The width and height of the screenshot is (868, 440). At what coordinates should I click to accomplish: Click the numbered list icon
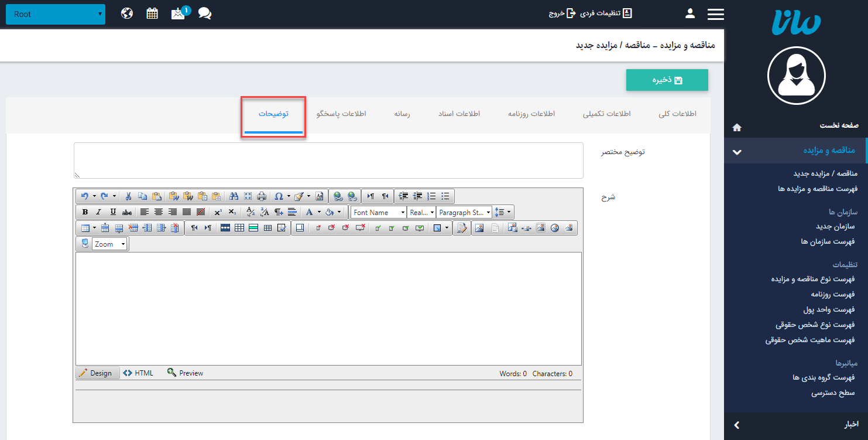[x=432, y=196]
